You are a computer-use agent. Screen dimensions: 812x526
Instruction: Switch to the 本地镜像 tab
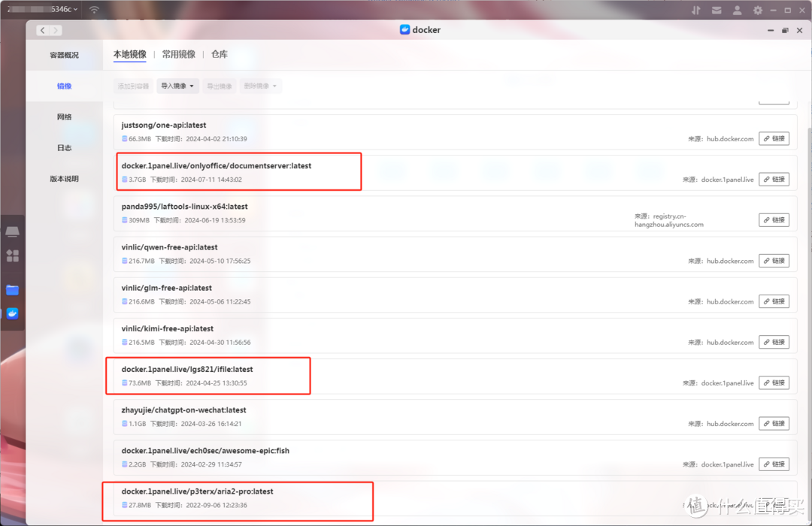pyautogui.click(x=130, y=54)
